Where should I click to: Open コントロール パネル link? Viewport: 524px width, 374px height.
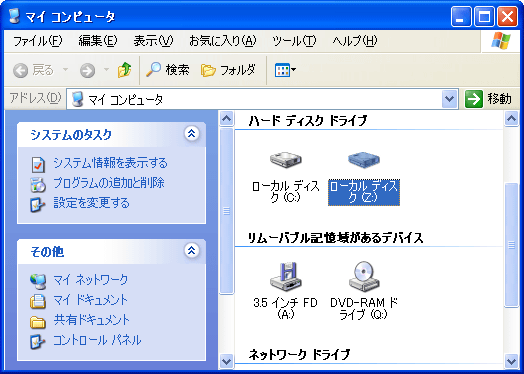[x=97, y=340]
